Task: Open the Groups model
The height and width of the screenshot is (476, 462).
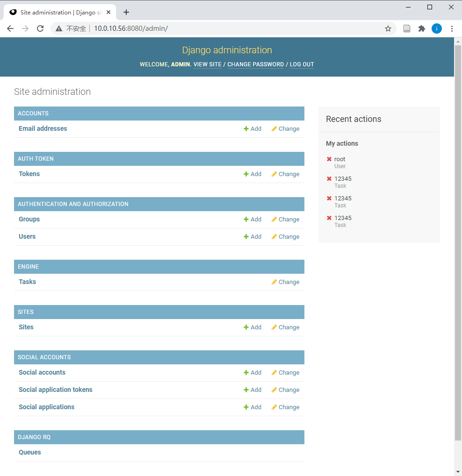Action: [29, 219]
